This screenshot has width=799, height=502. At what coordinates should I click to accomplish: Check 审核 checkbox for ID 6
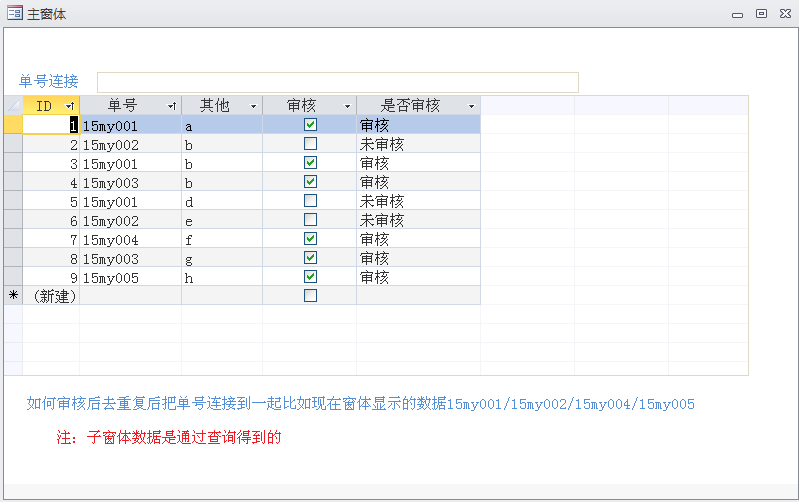tap(310, 220)
